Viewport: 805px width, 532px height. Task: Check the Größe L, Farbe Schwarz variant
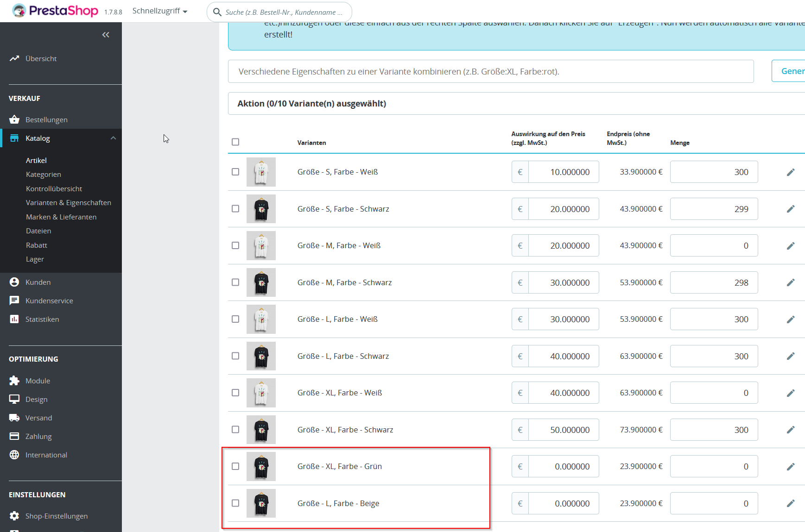coord(235,356)
